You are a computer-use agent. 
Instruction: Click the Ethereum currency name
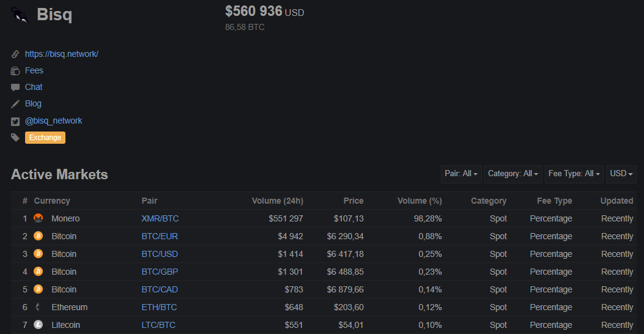click(69, 307)
